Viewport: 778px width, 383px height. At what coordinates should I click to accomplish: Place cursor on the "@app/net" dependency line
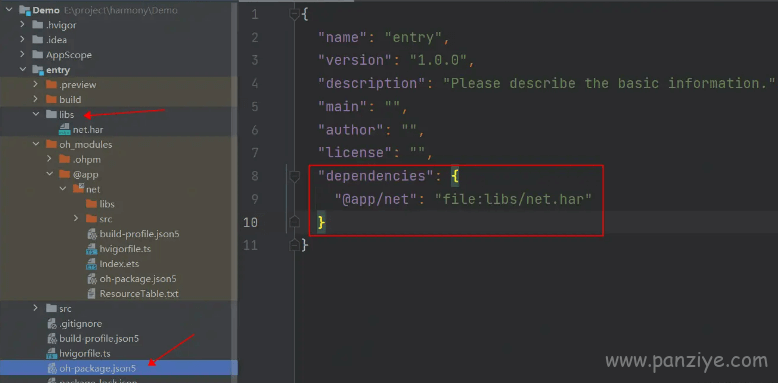tap(463, 199)
